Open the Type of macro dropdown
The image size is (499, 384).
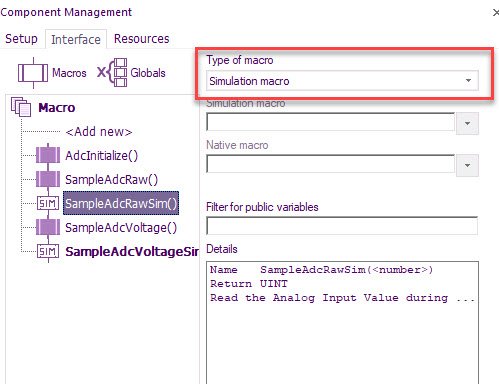tap(342, 81)
